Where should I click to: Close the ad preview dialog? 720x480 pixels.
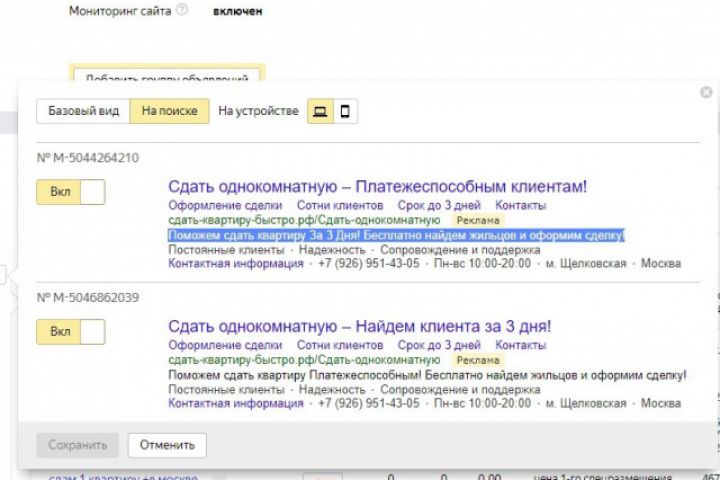[706, 92]
